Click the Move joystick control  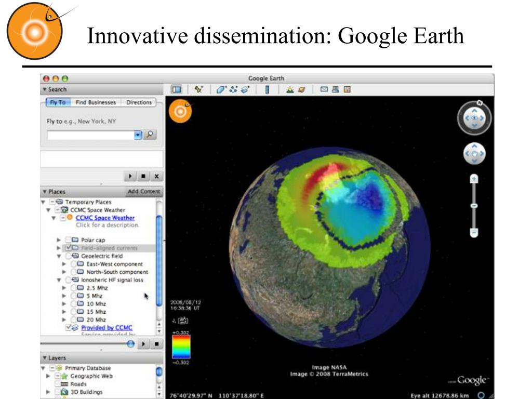click(474, 154)
